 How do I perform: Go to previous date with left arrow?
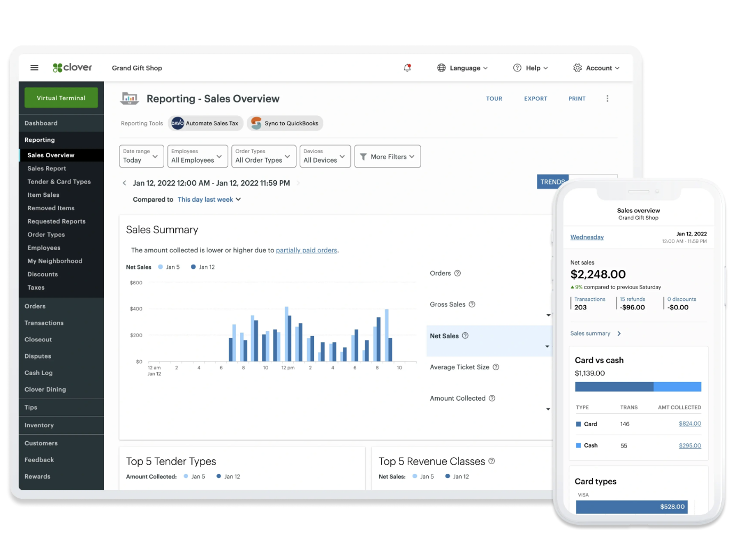(125, 183)
